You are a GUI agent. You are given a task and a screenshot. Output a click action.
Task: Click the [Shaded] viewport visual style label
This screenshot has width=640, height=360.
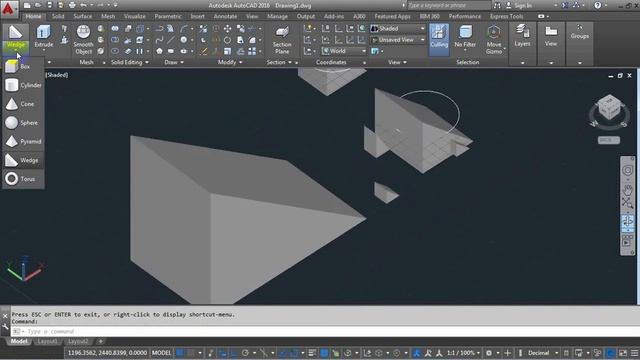click(57, 75)
